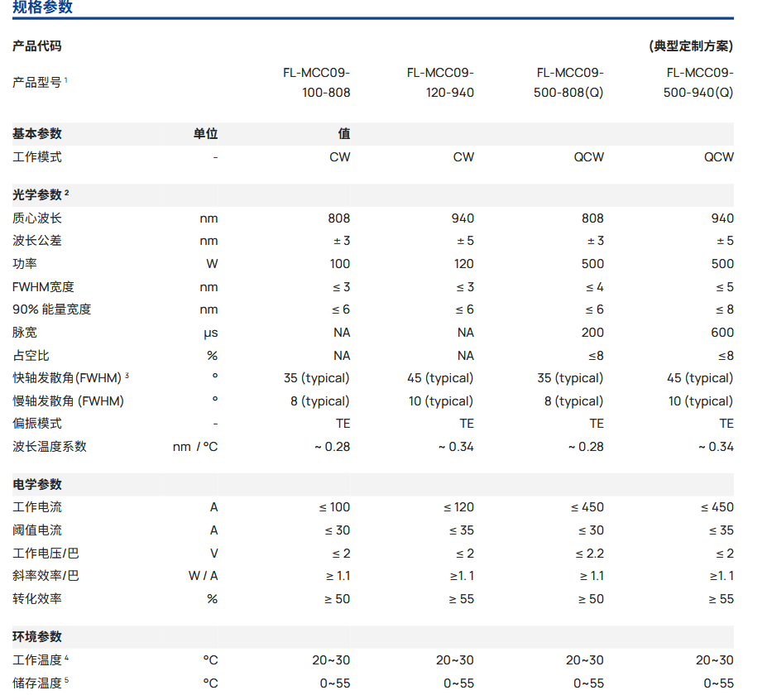Screen dimensions: 767x700
Task: Click the (典型定制方案) label
Action: 691,46
